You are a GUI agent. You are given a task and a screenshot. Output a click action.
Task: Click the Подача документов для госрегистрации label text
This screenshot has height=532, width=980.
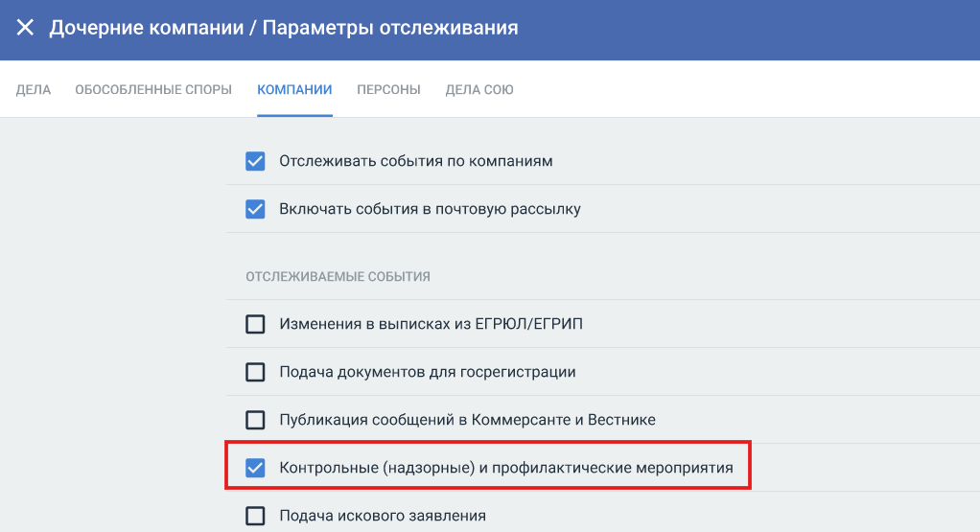427,372
